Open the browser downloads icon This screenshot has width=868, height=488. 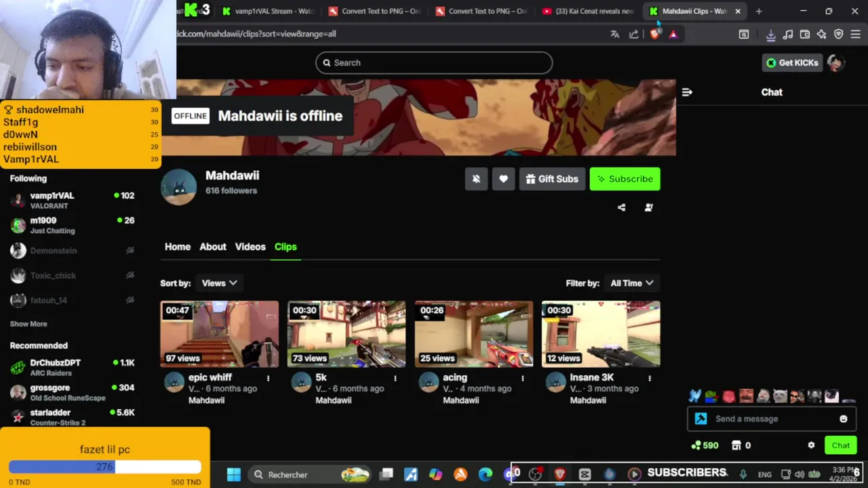point(771,34)
